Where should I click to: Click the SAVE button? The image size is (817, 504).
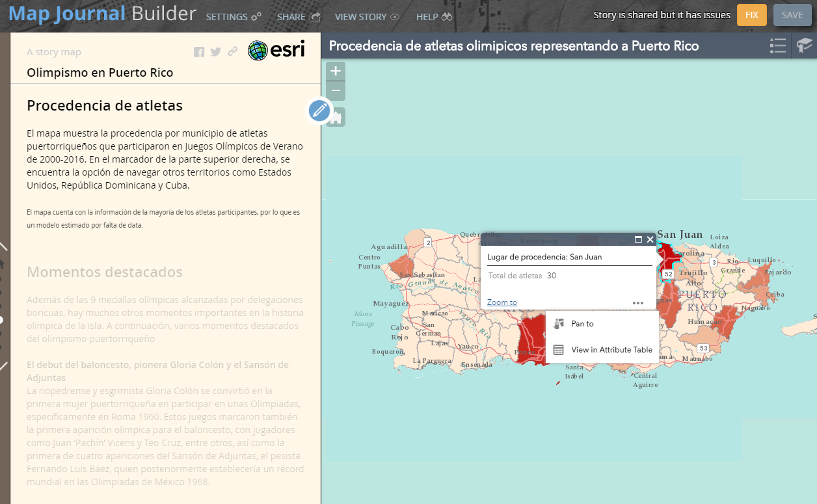792,15
